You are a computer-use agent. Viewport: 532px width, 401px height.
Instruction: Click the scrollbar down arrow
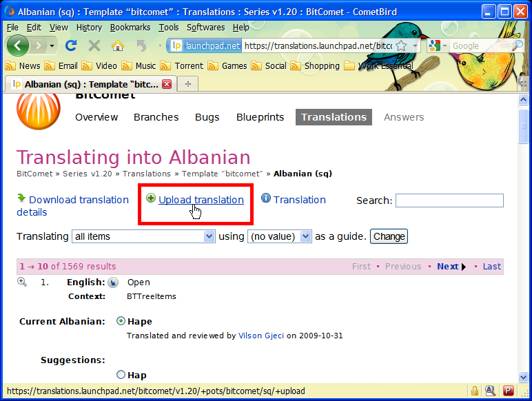[x=523, y=377]
